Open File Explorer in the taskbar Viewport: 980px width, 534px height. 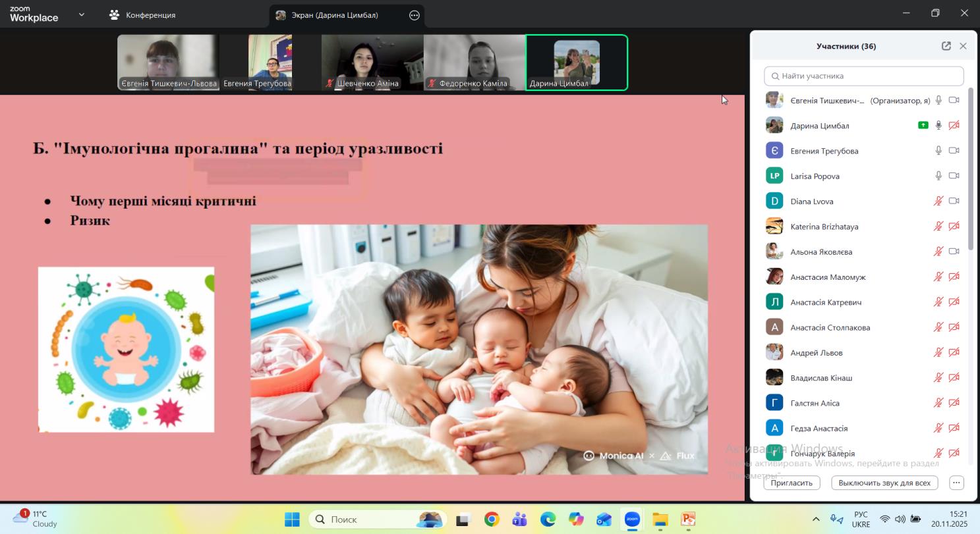[x=660, y=520]
